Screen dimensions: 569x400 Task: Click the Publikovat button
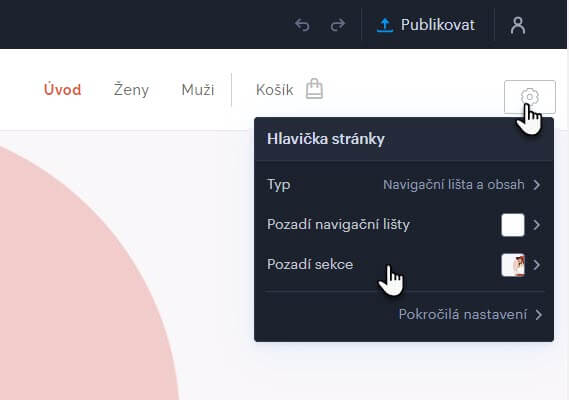[426, 25]
